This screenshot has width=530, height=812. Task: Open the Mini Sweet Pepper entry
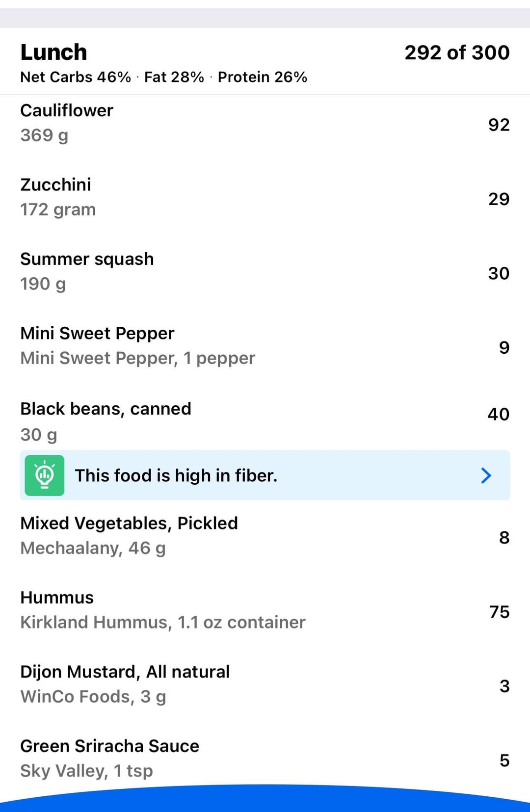point(265,345)
